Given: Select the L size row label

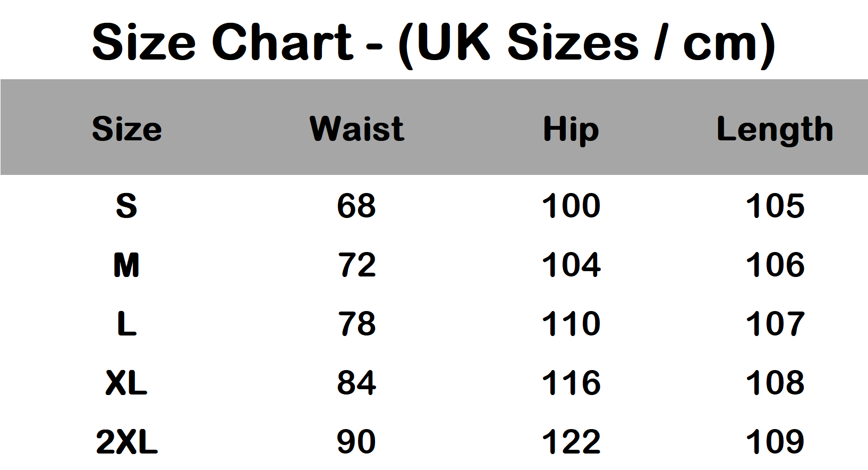Looking at the screenshot, I should click(x=126, y=324).
